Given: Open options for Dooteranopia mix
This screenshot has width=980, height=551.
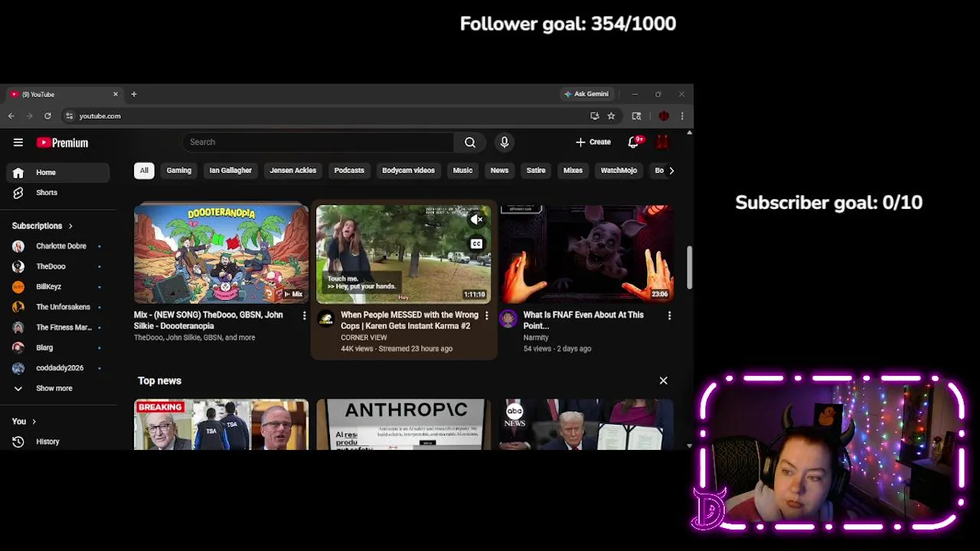Looking at the screenshot, I should pyautogui.click(x=304, y=315).
